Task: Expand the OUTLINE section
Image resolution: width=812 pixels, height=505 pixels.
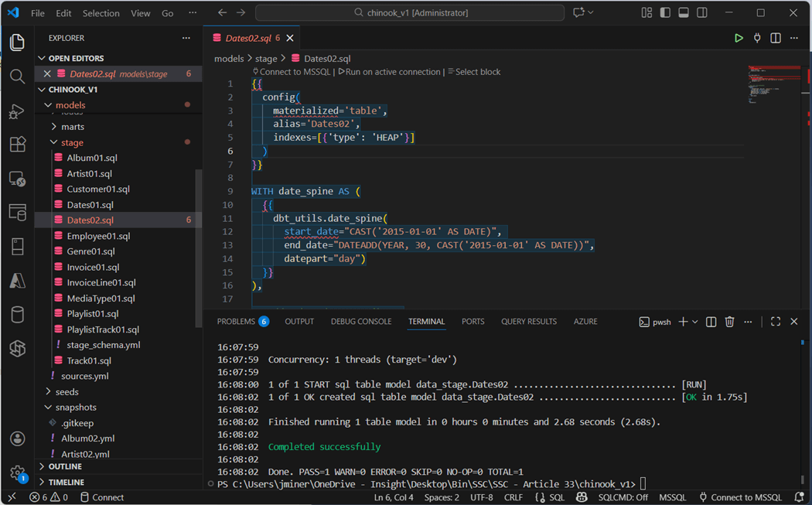Action: click(66, 466)
